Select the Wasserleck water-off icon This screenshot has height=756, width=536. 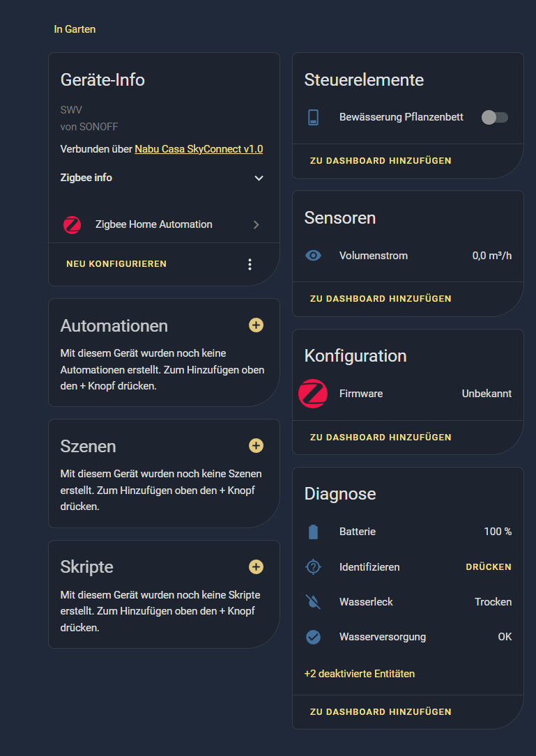coord(313,602)
